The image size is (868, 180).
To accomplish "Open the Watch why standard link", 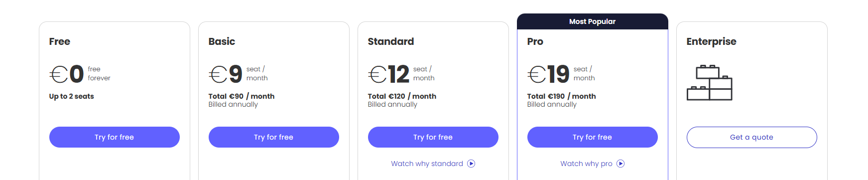I will [427, 164].
